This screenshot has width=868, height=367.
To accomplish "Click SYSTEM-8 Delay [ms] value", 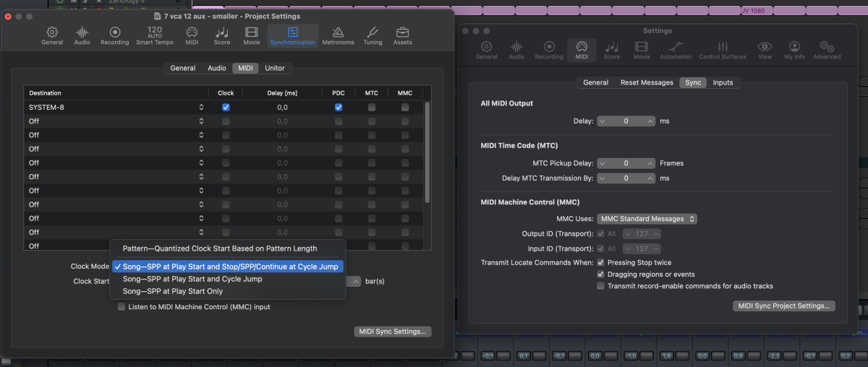I will point(282,107).
